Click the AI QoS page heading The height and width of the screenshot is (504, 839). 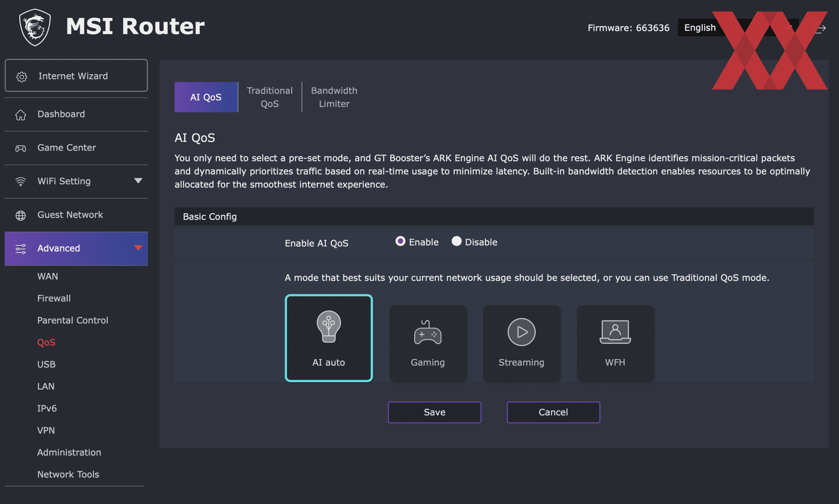[x=195, y=138]
